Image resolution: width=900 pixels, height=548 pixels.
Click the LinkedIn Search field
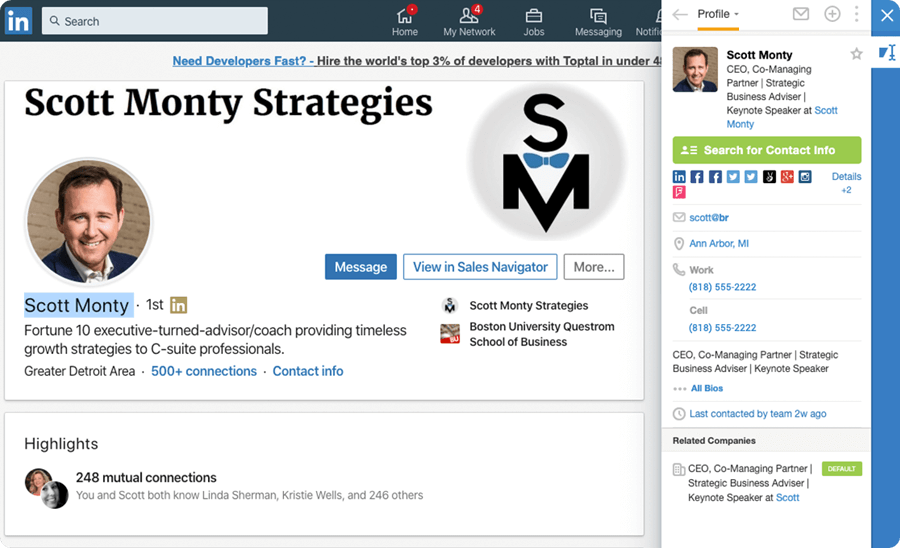(155, 21)
